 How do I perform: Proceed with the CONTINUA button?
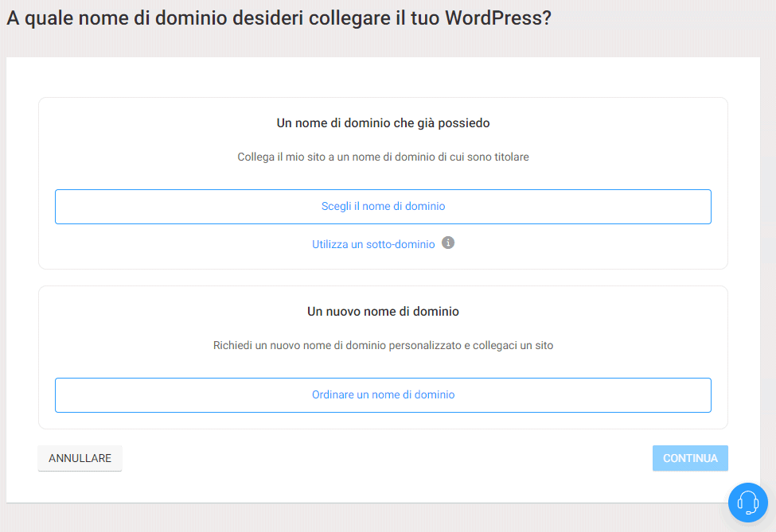(690, 458)
